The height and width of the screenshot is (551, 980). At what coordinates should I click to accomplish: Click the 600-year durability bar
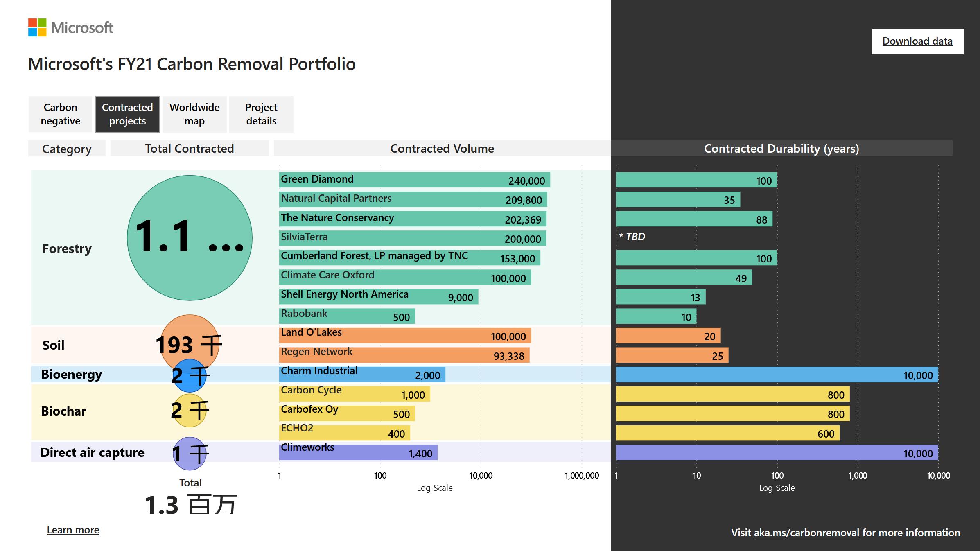[x=728, y=433]
